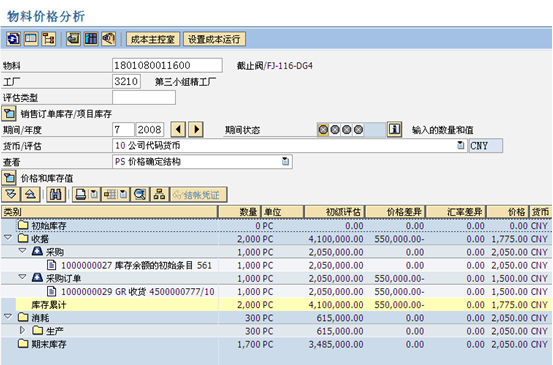Collapse the 收据 tree node
Image resolution: width=553 pixels, height=365 pixels.
(x=8, y=238)
